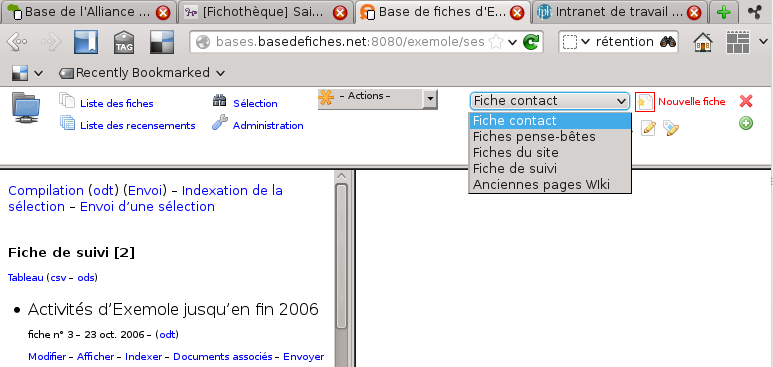Viewport: 773px width, 367px height.
Task: Select Fiche contact in the dropdown list
Action: pos(550,121)
